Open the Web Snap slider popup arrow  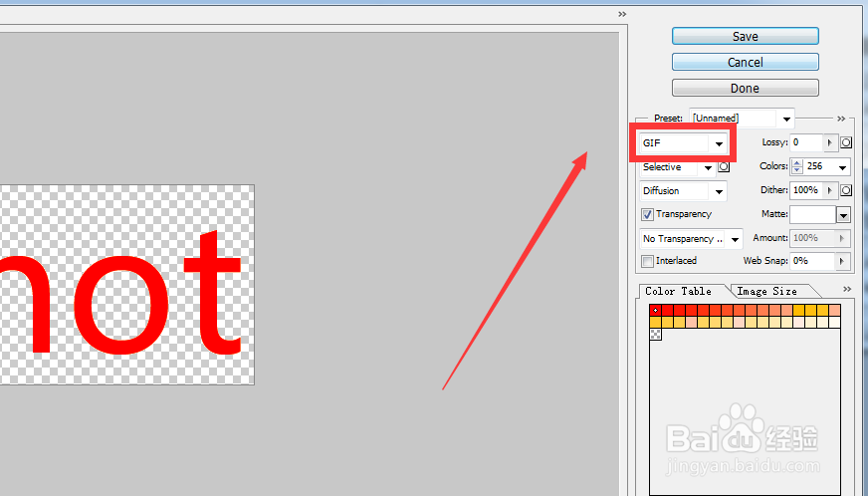click(x=842, y=261)
